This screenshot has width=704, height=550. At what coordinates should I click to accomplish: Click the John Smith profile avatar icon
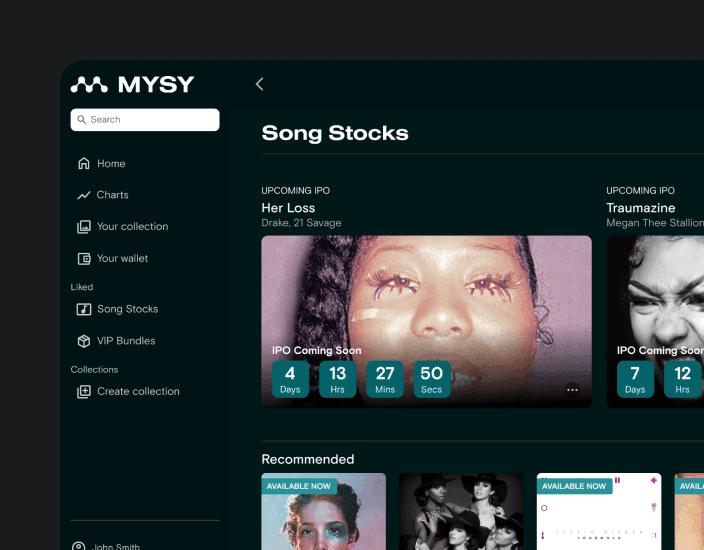click(79, 546)
